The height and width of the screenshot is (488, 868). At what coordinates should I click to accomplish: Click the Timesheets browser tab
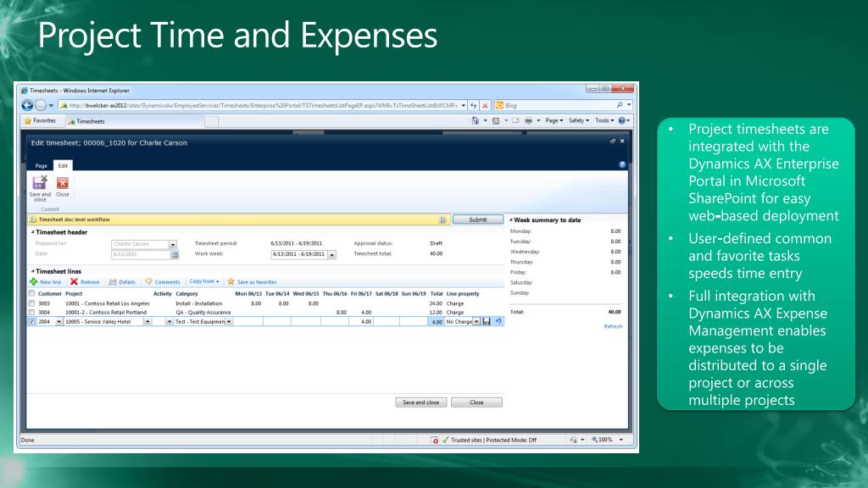pyautogui.click(x=135, y=121)
